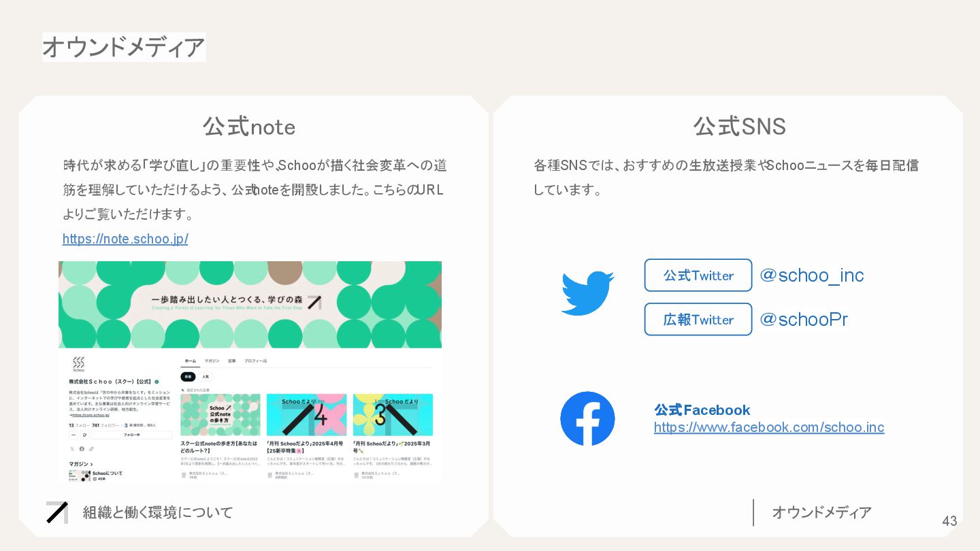This screenshot has width=980, height=551.
Task: Click the small X icon under the profile
Action: tap(72, 449)
